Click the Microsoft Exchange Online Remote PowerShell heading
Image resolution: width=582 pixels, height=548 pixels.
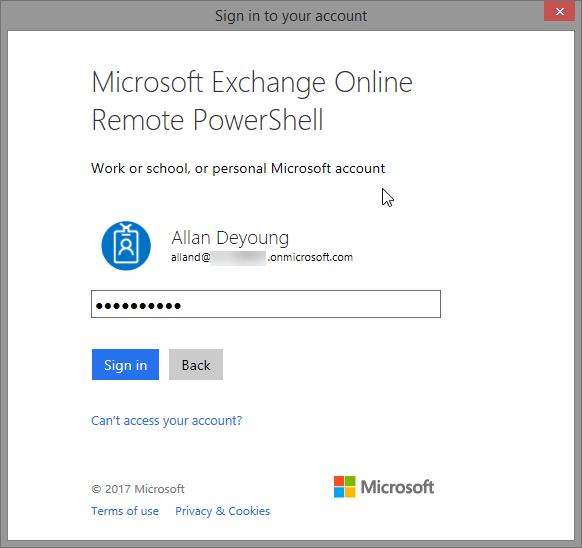point(252,101)
